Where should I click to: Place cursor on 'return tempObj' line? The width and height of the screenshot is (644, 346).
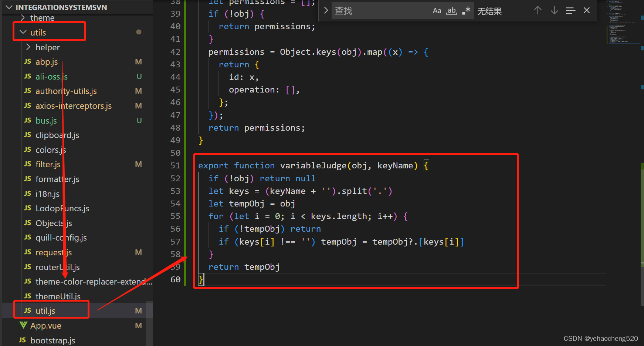pyautogui.click(x=244, y=267)
